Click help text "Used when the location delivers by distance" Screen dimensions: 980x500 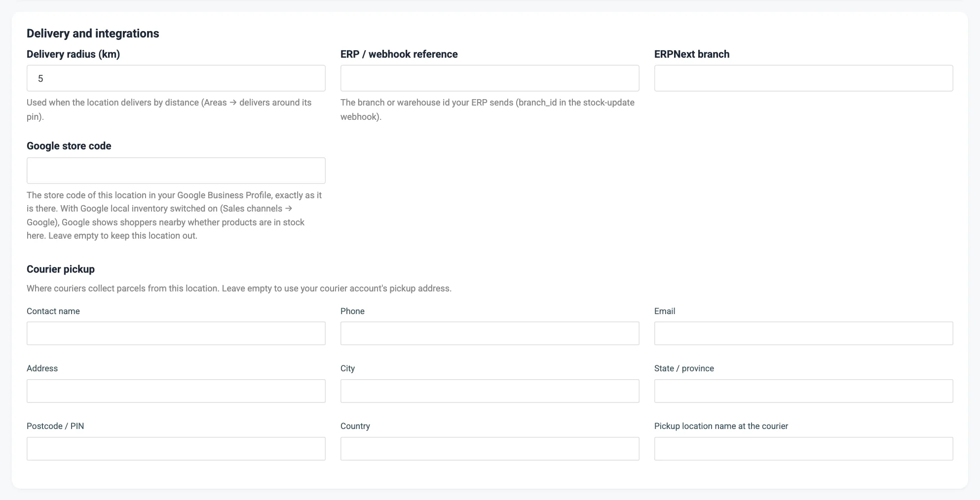(x=169, y=109)
